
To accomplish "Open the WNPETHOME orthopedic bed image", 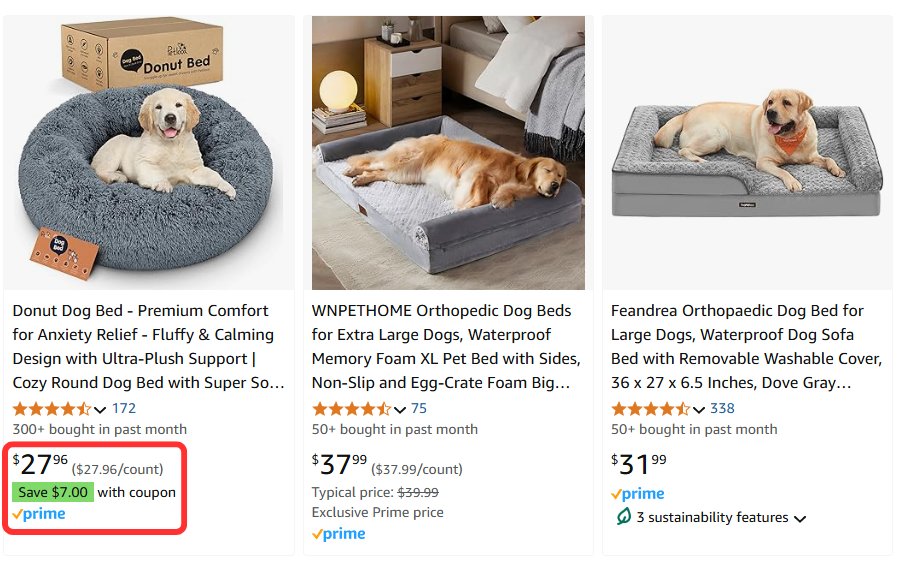I will [x=448, y=153].
